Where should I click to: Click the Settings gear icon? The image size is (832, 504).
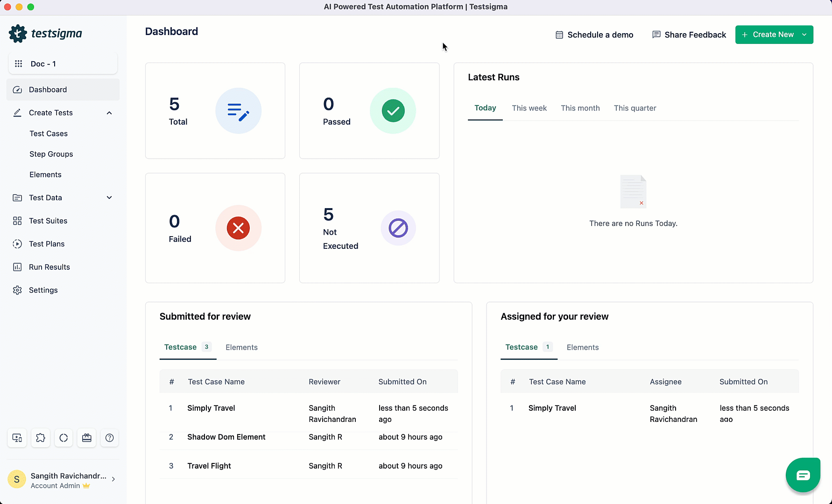point(17,290)
